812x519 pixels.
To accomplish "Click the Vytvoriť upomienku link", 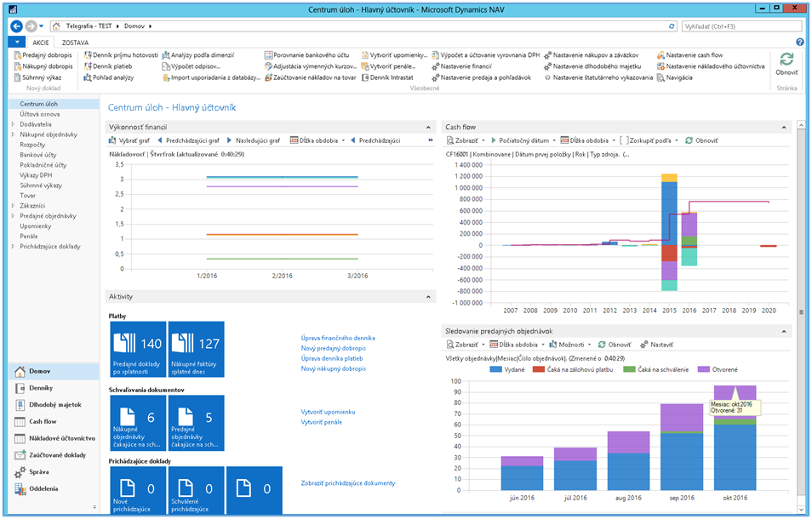I will click(328, 412).
